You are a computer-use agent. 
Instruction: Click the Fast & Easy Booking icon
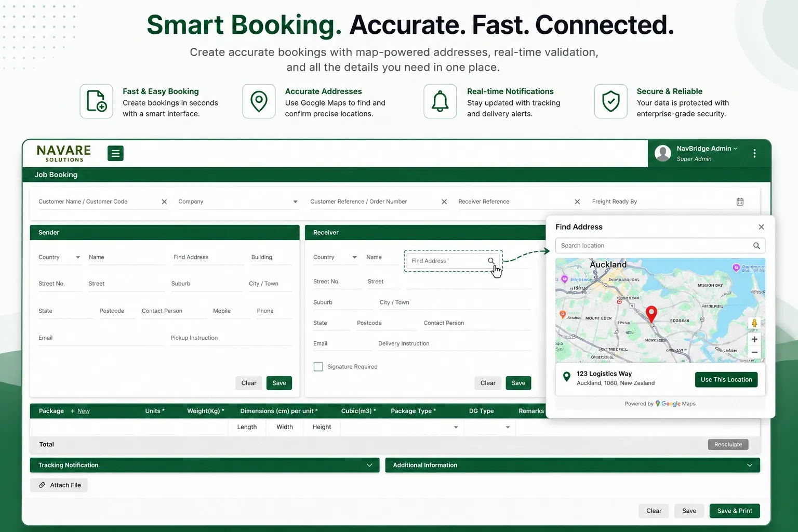coord(96,101)
